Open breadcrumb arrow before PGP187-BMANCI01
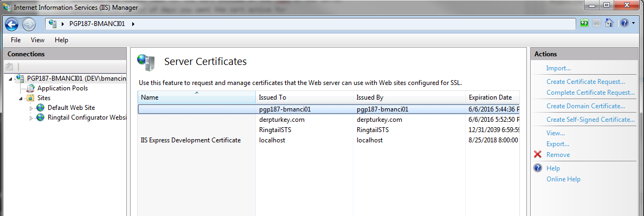644x216 pixels. pos(63,24)
